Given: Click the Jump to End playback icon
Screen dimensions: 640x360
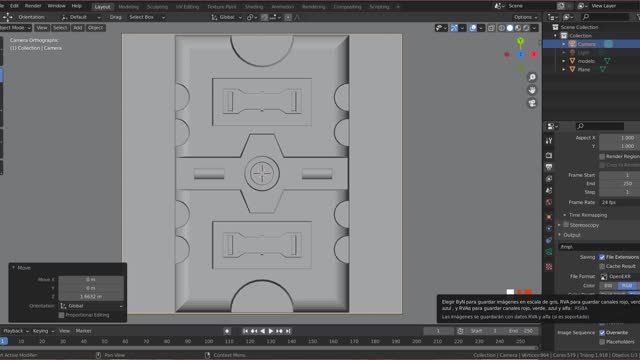Looking at the screenshot, I should point(288,331).
